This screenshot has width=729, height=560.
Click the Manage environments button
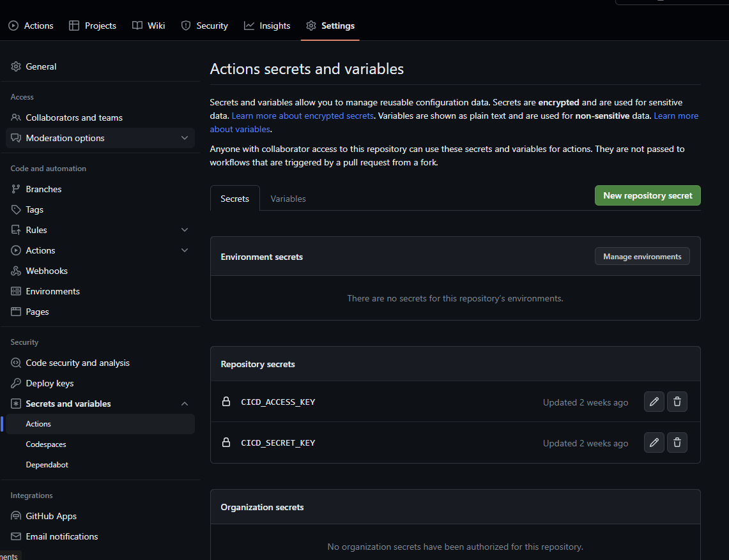pyautogui.click(x=642, y=257)
